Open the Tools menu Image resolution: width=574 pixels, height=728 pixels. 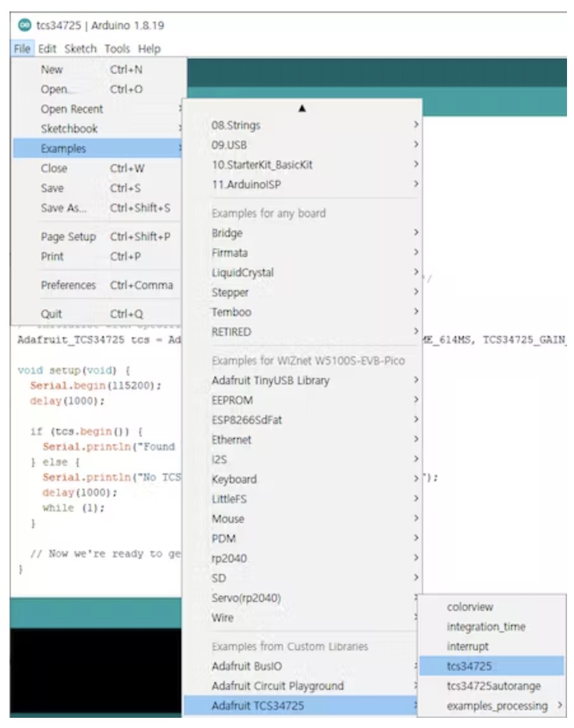pos(117,48)
